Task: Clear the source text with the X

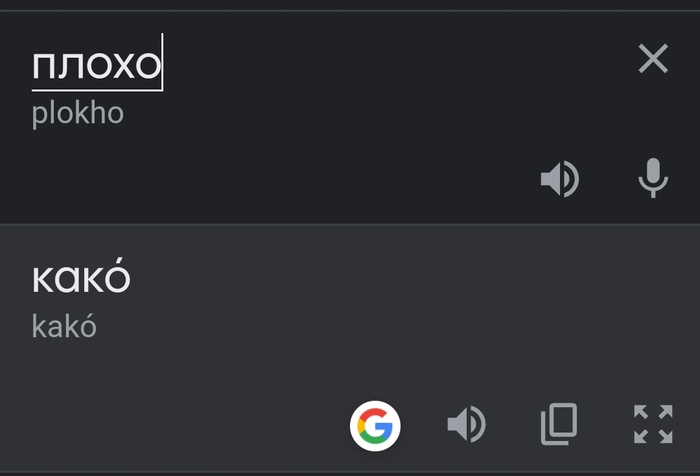Action: tap(653, 60)
